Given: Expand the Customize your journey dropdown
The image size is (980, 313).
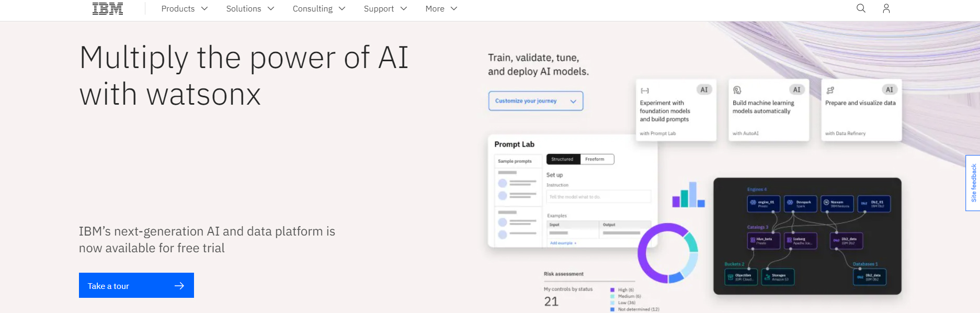Looking at the screenshot, I should (535, 101).
